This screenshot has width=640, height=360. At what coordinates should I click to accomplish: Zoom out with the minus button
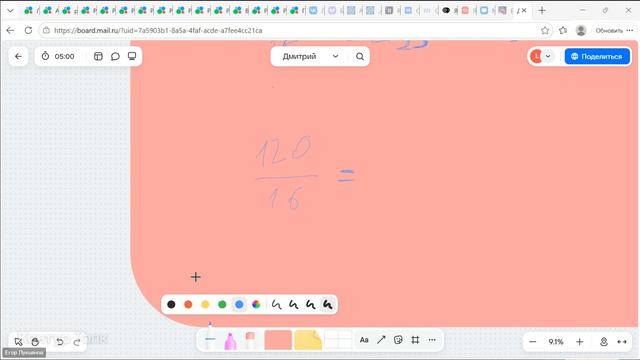pyautogui.click(x=533, y=342)
